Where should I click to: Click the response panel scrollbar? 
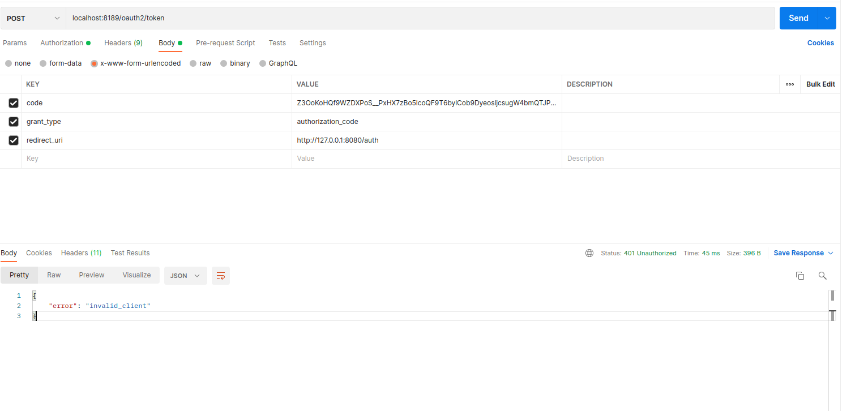click(x=832, y=295)
